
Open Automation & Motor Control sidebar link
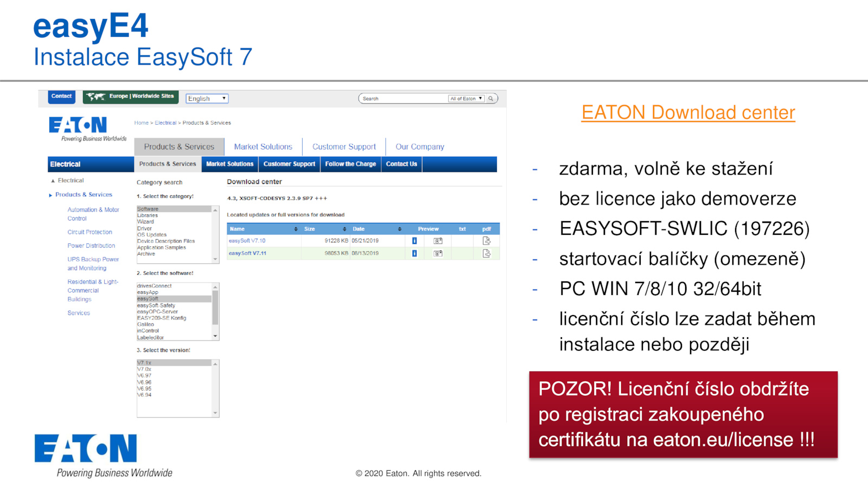[x=93, y=214]
